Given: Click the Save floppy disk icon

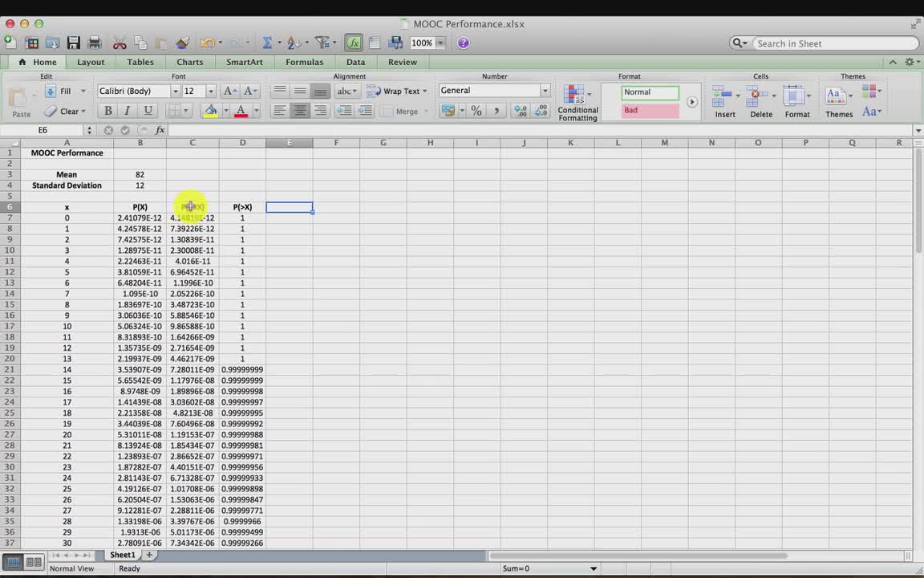Looking at the screenshot, I should [74, 43].
